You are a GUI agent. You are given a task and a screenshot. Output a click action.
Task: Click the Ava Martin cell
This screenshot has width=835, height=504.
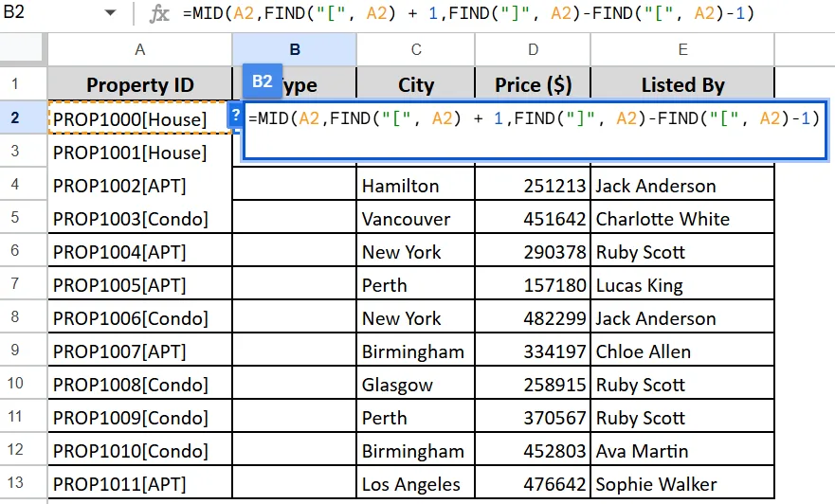(x=682, y=450)
